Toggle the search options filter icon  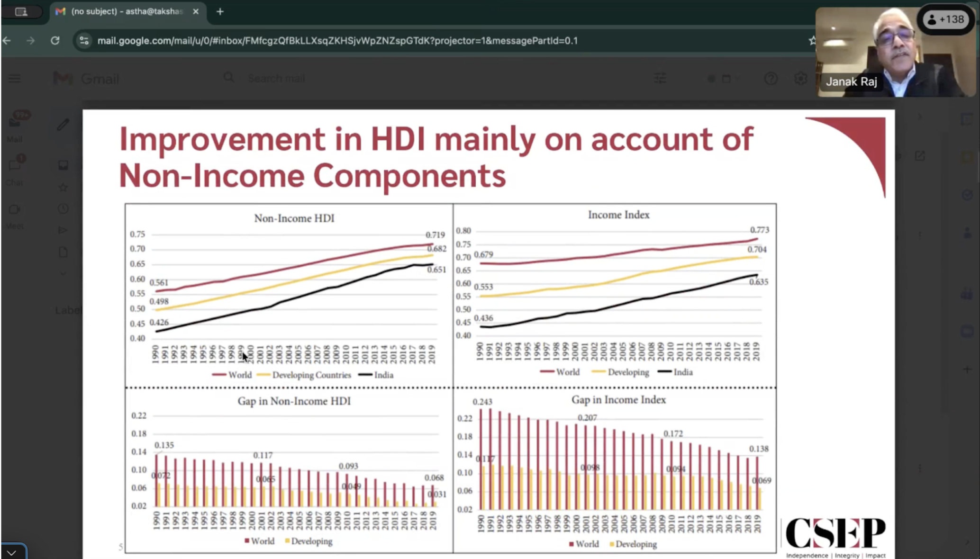point(660,79)
